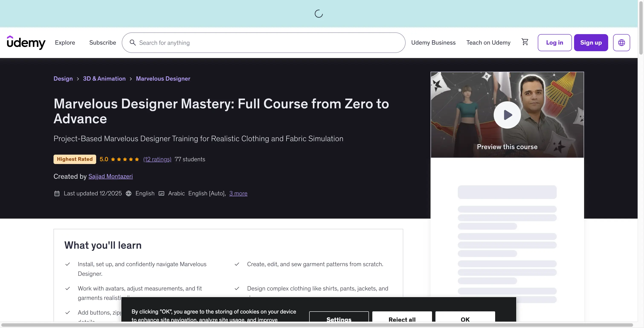Click the globe icon next to English

tap(128, 193)
